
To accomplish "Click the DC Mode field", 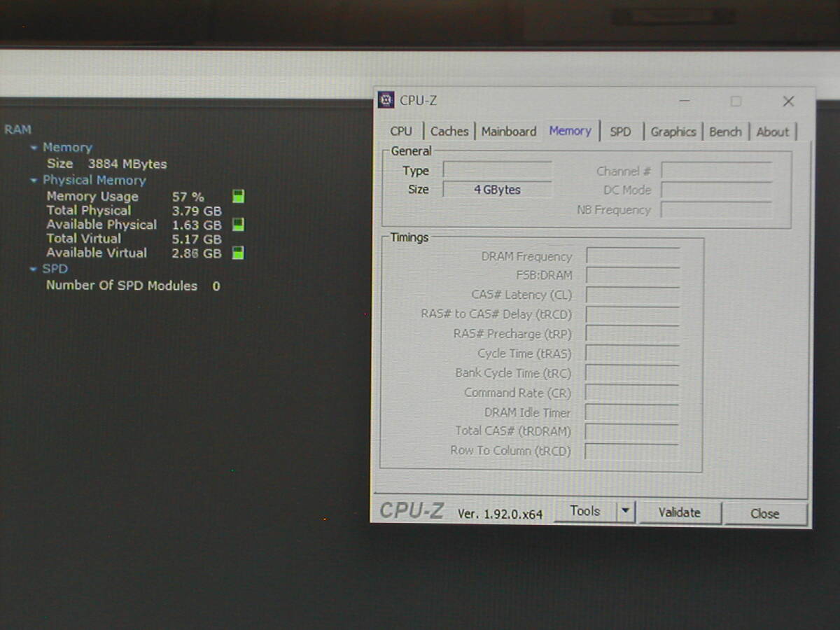I will coord(716,190).
